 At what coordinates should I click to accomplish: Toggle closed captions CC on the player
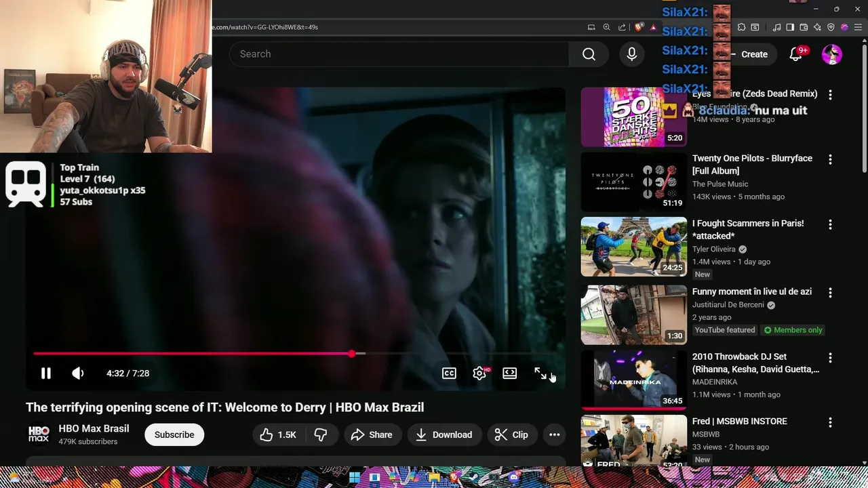point(449,373)
